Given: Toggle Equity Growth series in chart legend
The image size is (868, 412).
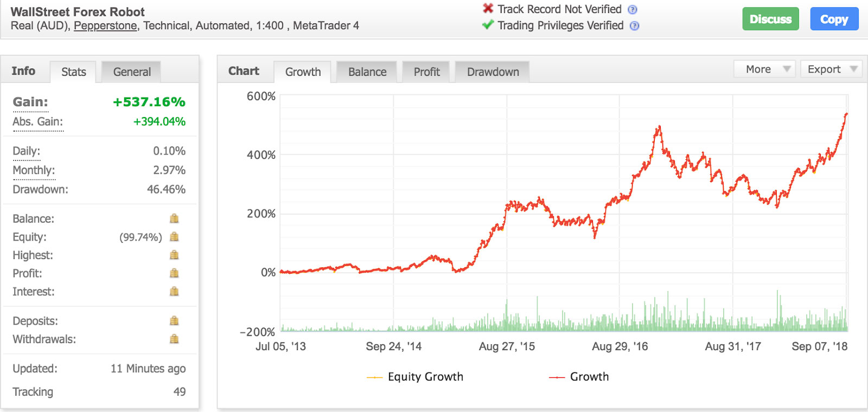Looking at the screenshot, I should point(415,377).
